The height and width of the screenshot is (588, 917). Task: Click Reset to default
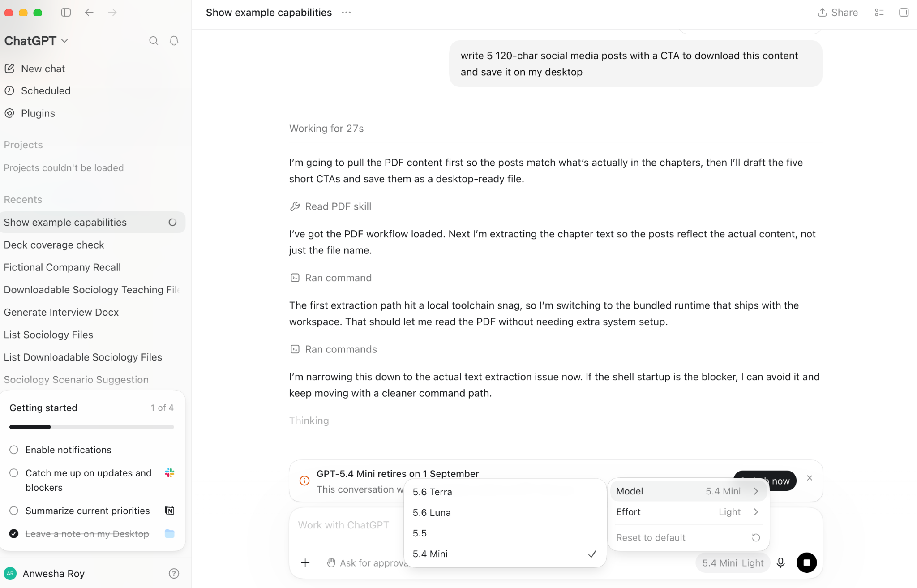coord(688,537)
